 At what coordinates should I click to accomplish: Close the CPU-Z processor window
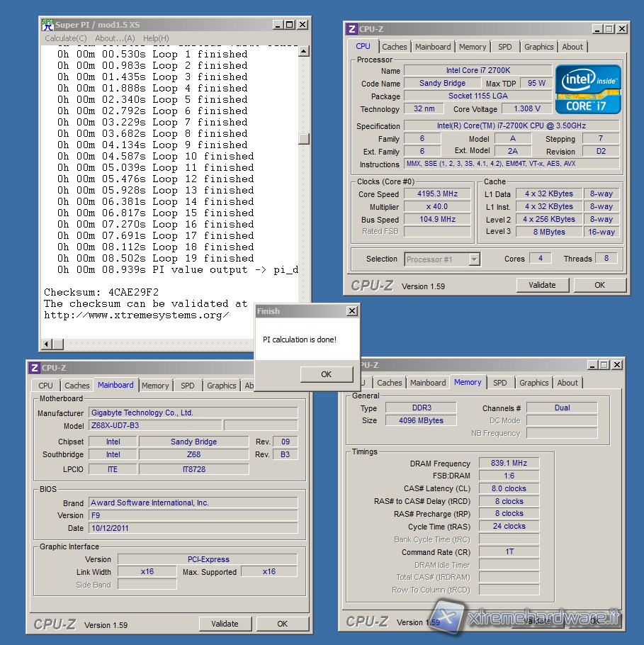[621, 29]
